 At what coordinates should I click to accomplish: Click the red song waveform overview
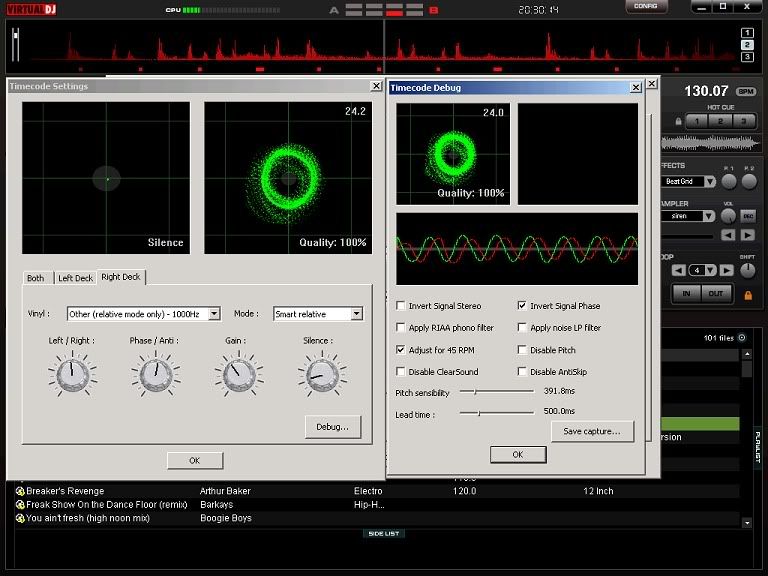(x=384, y=48)
